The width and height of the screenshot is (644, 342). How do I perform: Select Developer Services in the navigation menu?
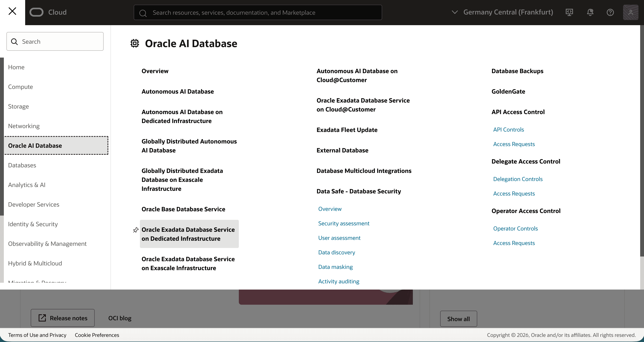[x=34, y=204]
